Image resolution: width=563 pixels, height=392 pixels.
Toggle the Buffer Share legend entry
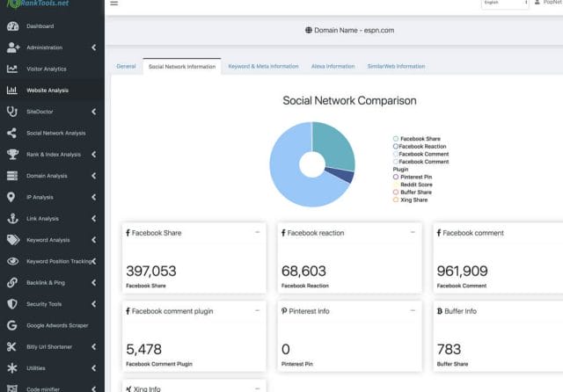pyautogui.click(x=415, y=192)
